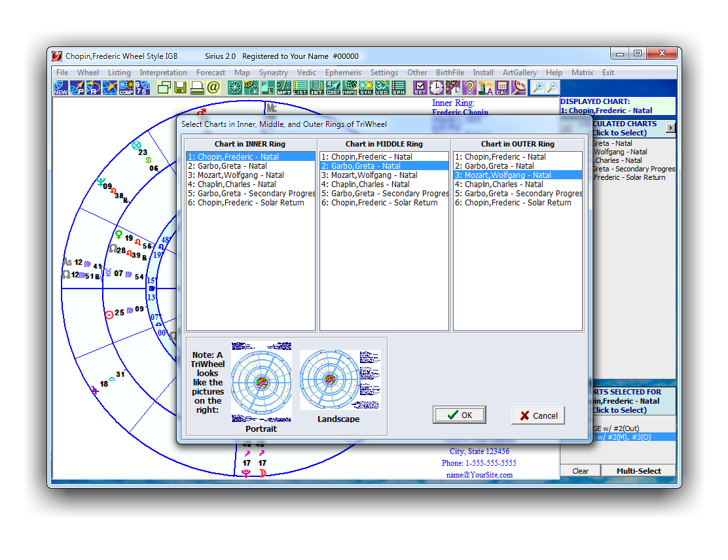Open the File menu

62,73
